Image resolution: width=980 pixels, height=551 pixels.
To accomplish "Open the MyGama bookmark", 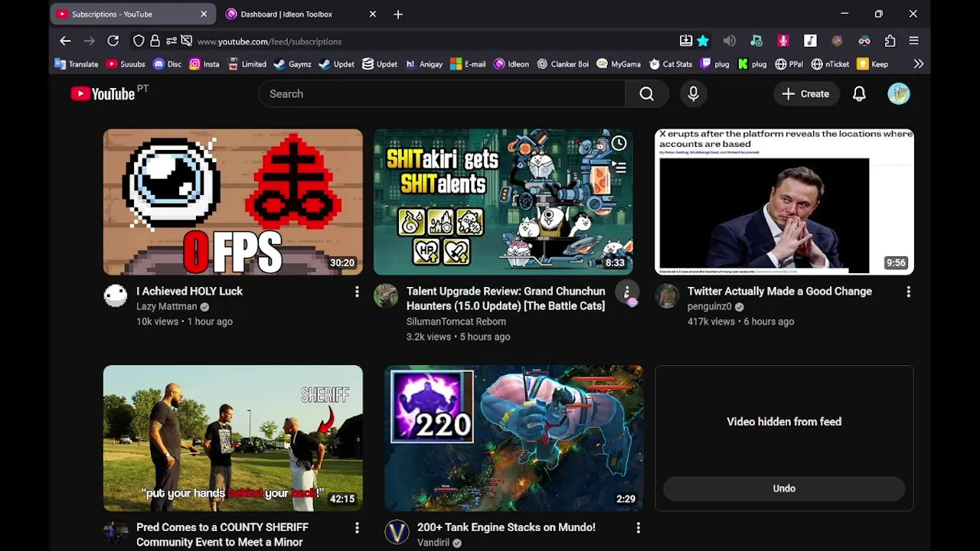I will 619,64.
